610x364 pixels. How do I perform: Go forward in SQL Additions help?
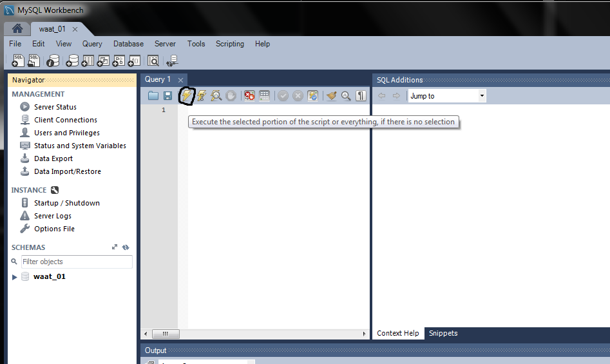(396, 95)
